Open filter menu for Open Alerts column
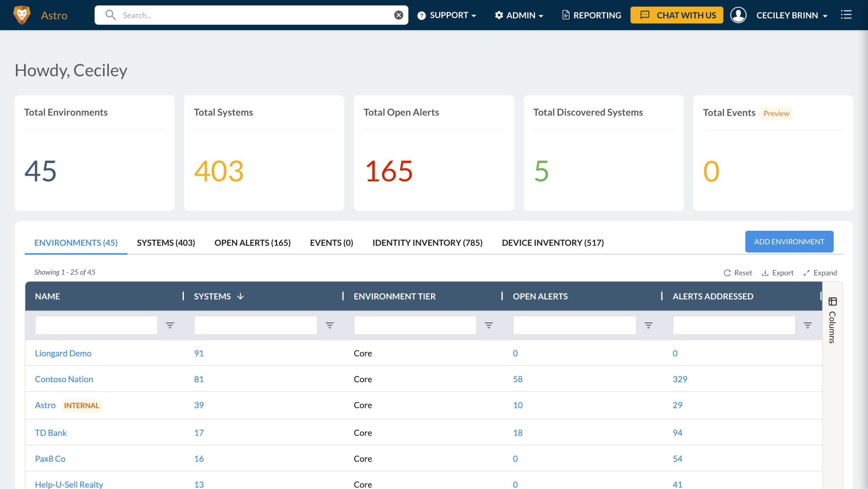The height and width of the screenshot is (489, 868). [x=648, y=325]
